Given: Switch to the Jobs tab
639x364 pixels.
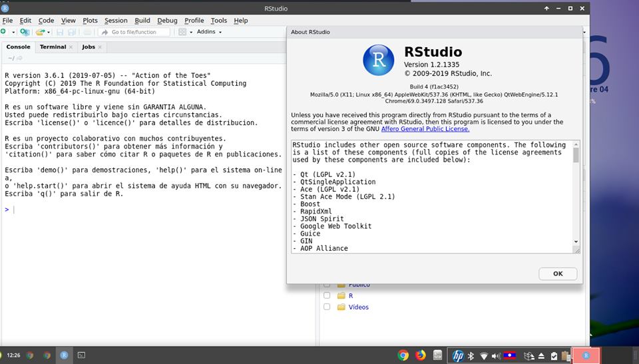Looking at the screenshot, I should pyautogui.click(x=89, y=47).
